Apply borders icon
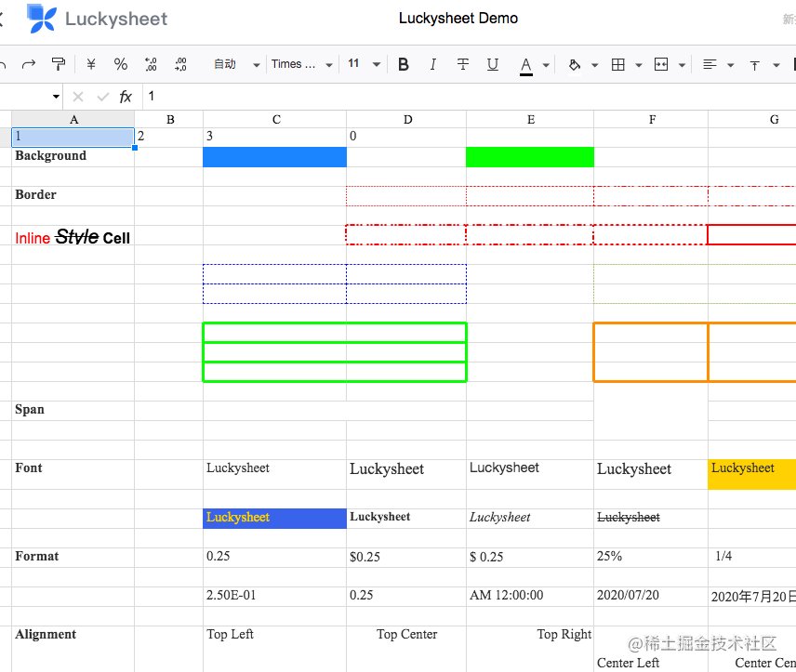The image size is (796, 672). (x=617, y=64)
